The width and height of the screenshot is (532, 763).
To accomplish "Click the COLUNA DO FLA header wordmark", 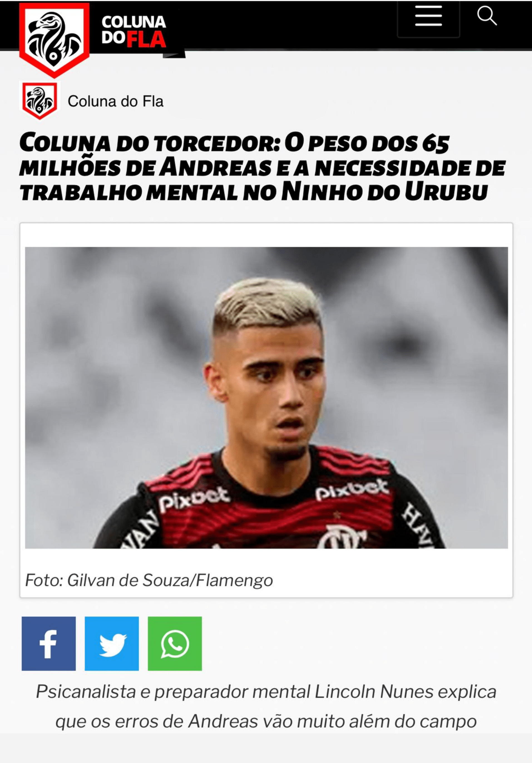I will pyautogui.click(x=133, y=31).
